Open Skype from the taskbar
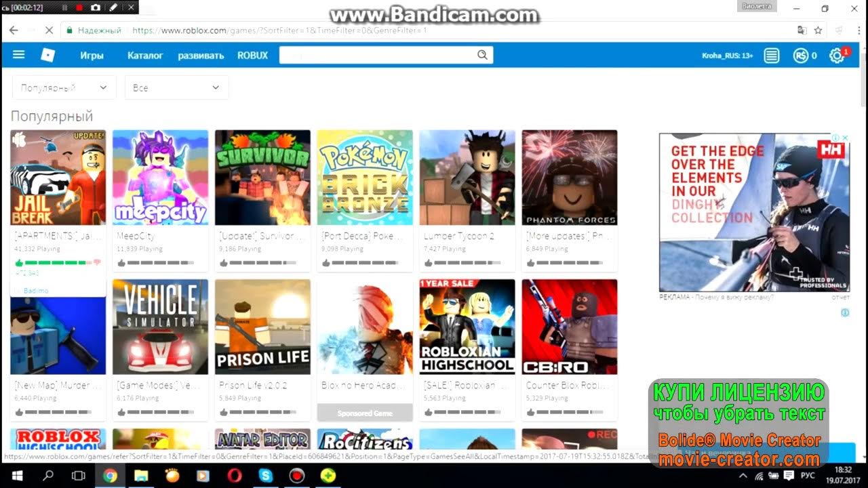The width and height of the screenshot is (868, 488). pos(266,476)
